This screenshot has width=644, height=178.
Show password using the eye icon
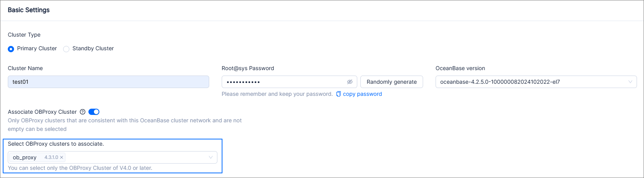coord(350,82)
